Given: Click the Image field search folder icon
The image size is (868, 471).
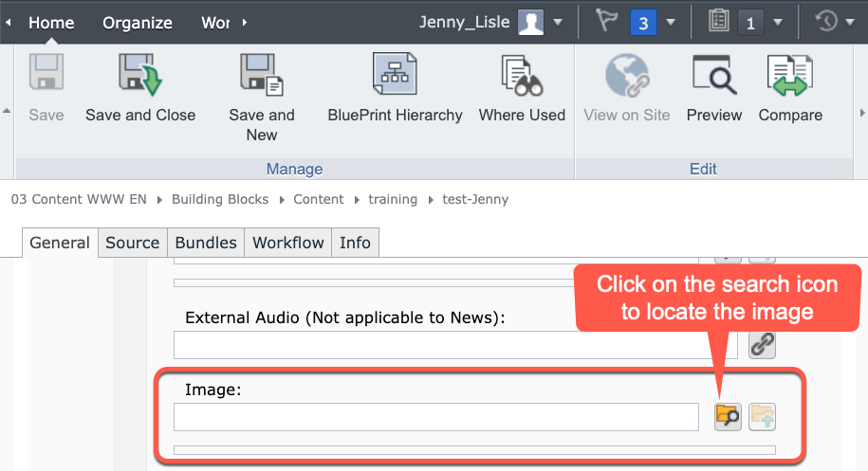Looking at the screenshot, I should click(728, 417).
